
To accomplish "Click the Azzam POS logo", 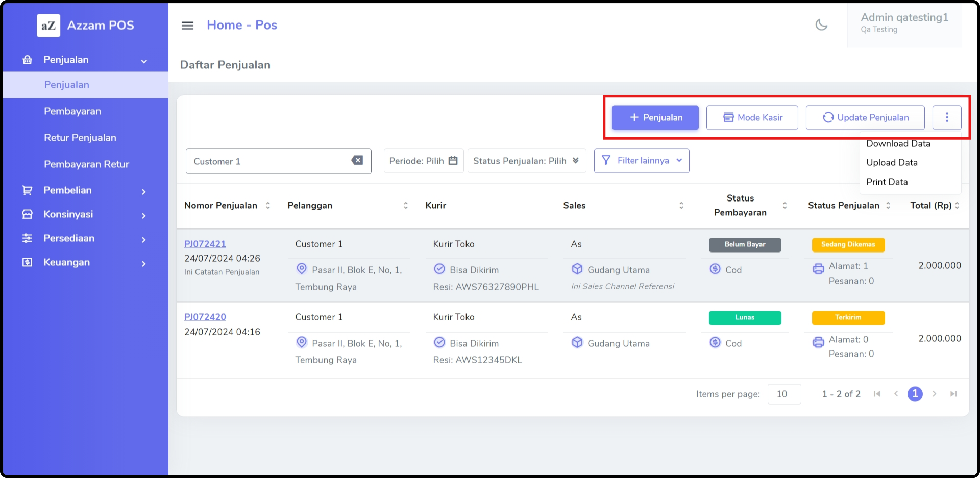I will [x=48, y=25].
